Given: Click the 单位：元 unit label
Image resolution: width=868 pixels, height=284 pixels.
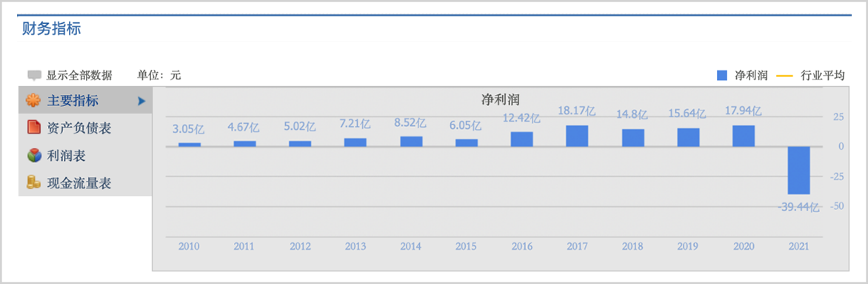Looking at the screenshot, I should [159, 76].
